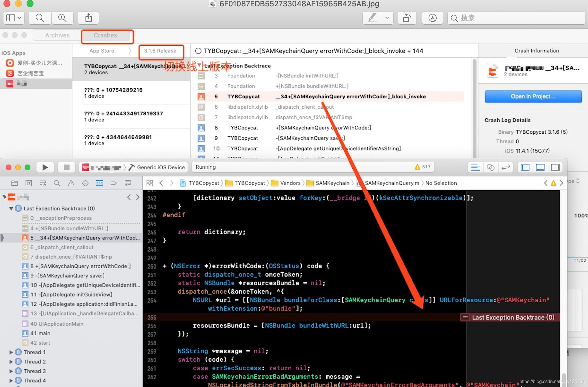Open the report navigator icon
The width and height of the screenshot is (588, 387).
(x=128, y=183)
